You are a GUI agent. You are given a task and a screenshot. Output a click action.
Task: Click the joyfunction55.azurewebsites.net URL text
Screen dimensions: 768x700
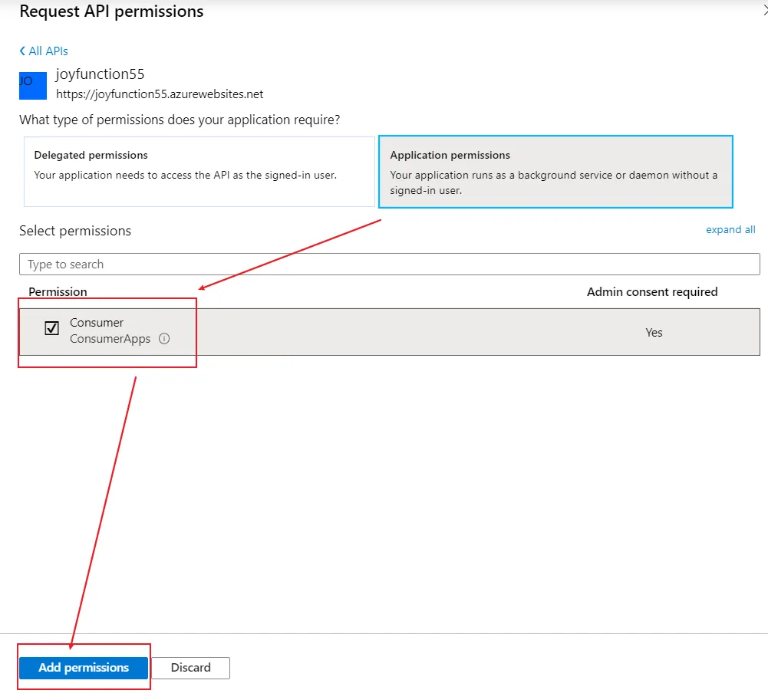160,94
